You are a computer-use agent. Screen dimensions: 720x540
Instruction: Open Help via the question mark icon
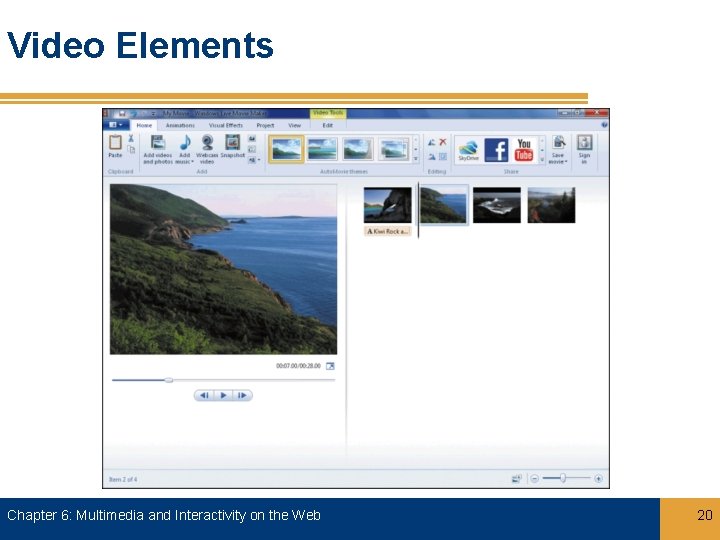(x=604, y=124)
